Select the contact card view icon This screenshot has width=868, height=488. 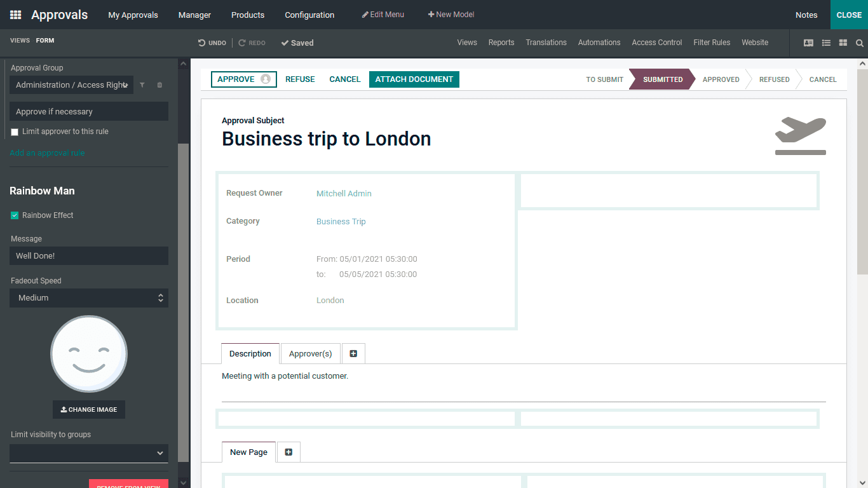click(x=808, y=43)
